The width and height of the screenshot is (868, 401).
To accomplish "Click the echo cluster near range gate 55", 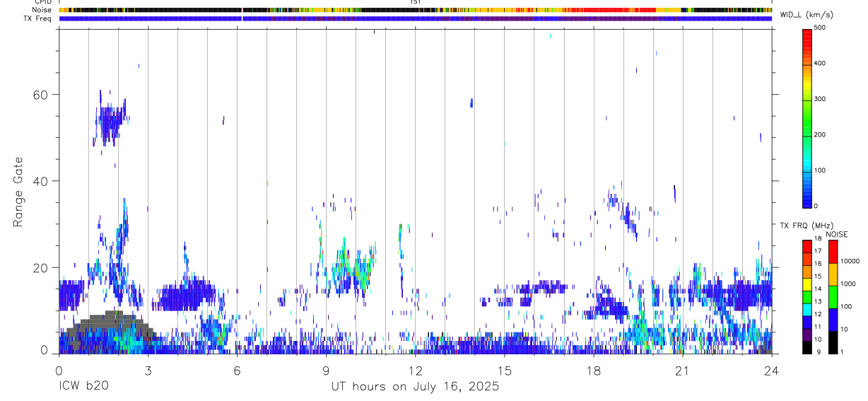I will 110,122.
